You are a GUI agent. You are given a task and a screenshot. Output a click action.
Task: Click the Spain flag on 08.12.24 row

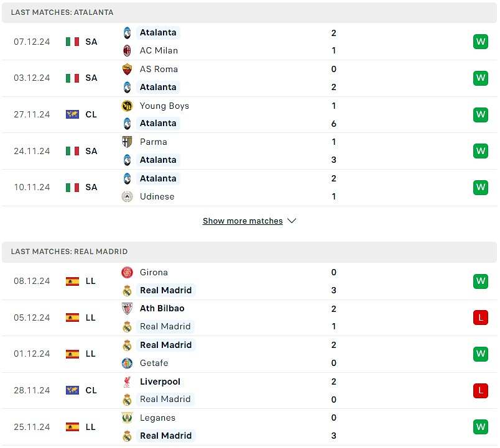[72, 281]
